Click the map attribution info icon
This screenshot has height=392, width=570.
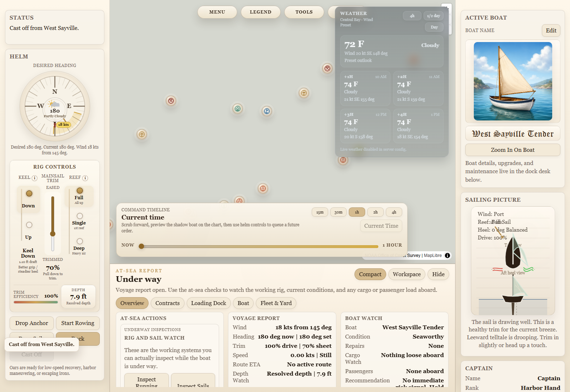447,256
